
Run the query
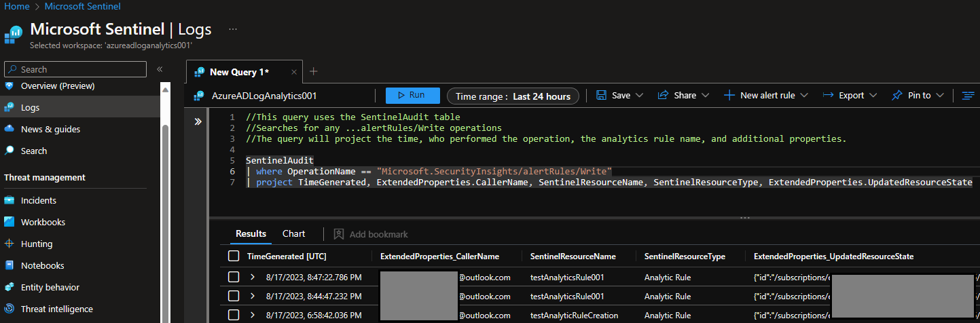(413, 96)
